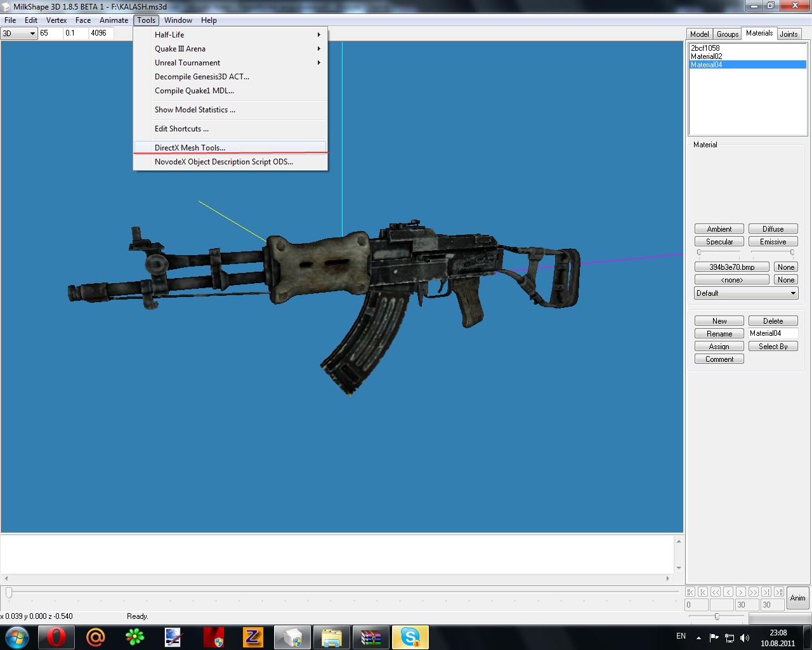
Task: Toggle Anim mode on
Action: tap(798, 598)
